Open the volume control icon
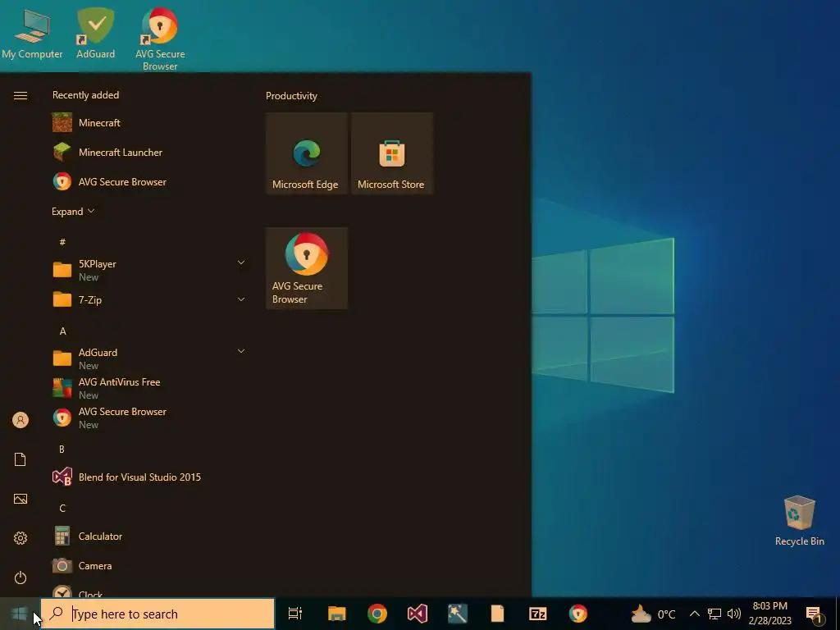The image size is (840, 630). pyautogui.click(x=734, y=614)
